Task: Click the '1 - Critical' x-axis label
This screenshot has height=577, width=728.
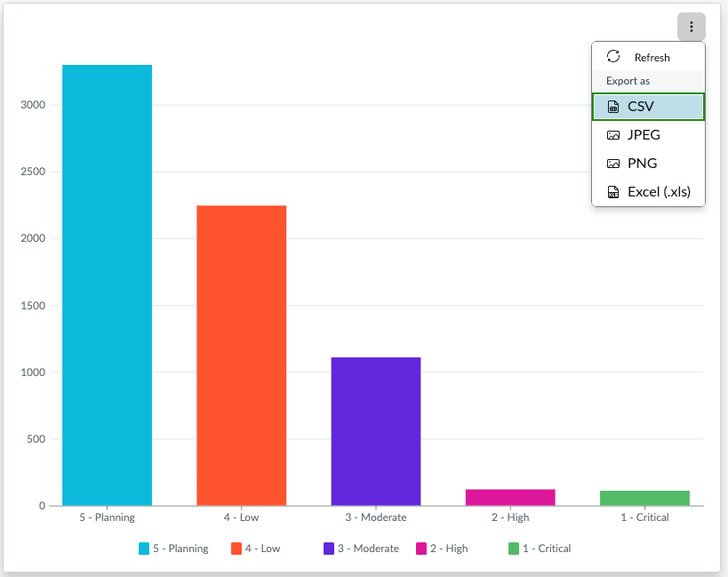Action: [645, 517]
